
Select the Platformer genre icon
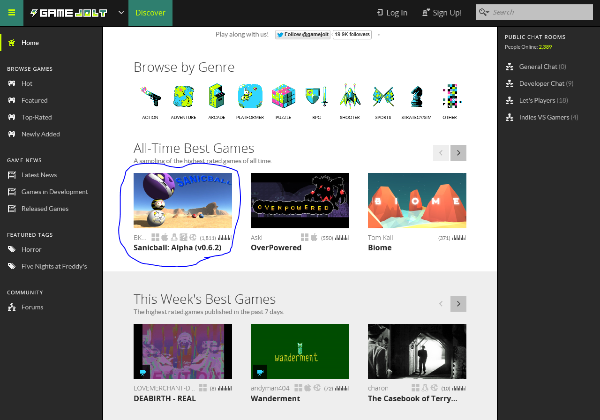(x=250, y=96)
